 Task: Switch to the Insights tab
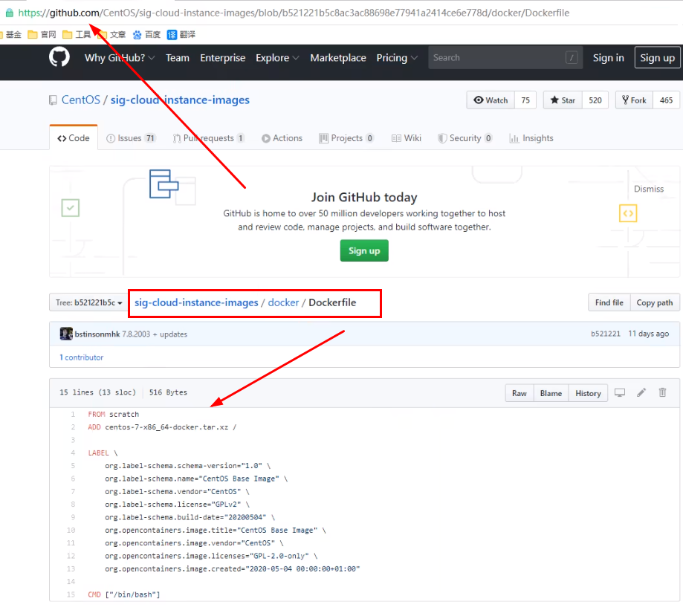(x=531, y=138)
